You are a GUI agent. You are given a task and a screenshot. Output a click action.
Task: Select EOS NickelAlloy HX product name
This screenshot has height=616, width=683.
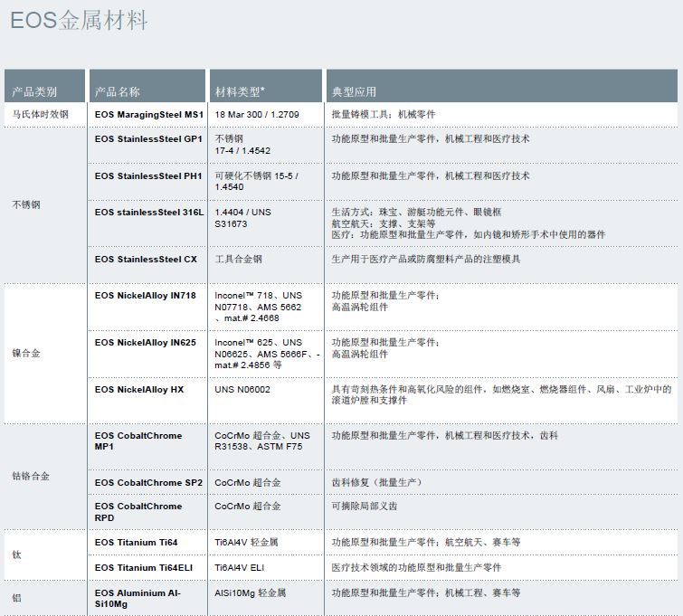pos(139,390)
